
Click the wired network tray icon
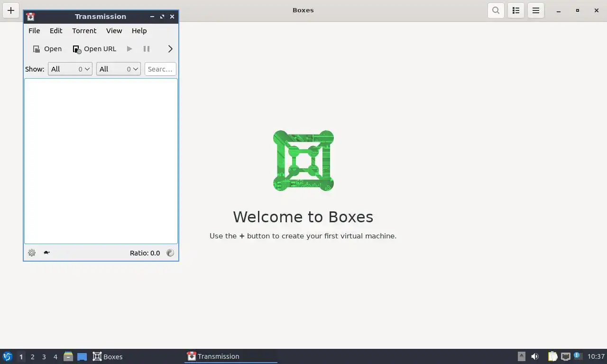tap(566, 356)
